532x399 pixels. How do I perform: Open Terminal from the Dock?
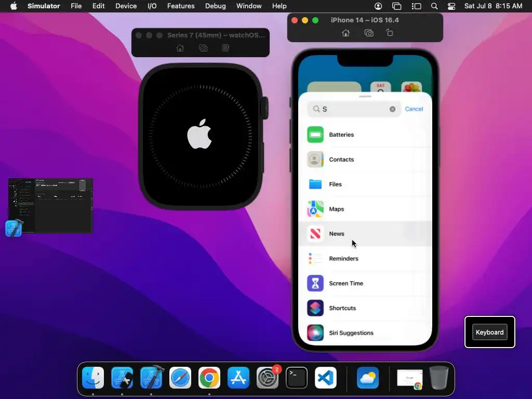297,378
